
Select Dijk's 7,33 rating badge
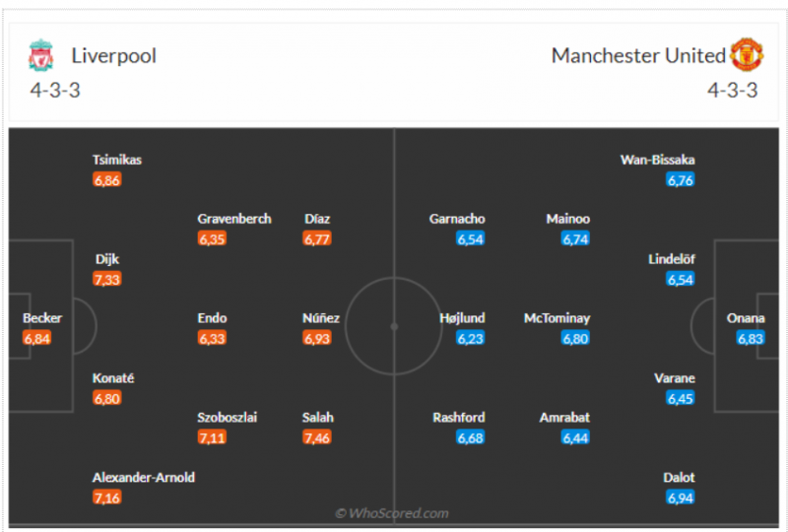(106, 279)
